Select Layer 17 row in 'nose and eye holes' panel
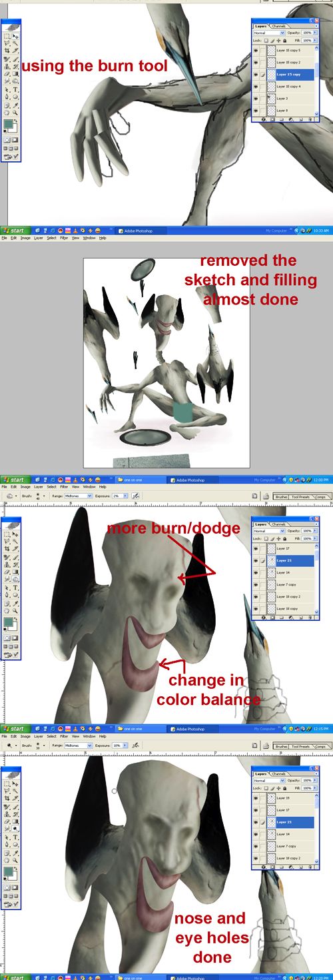Image resolution: width=333 pixels, height=980 pixels. tap(283, 810)
